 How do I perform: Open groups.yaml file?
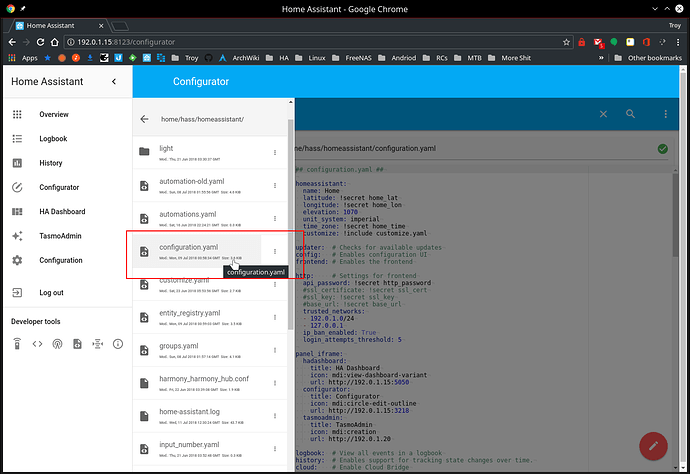click(x=210, y=350)
